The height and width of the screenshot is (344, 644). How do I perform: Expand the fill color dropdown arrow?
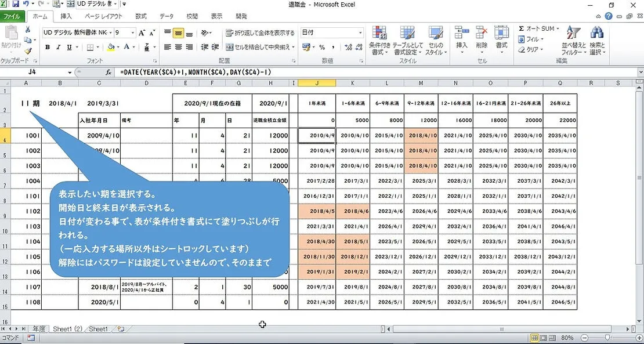click(118, 47)
